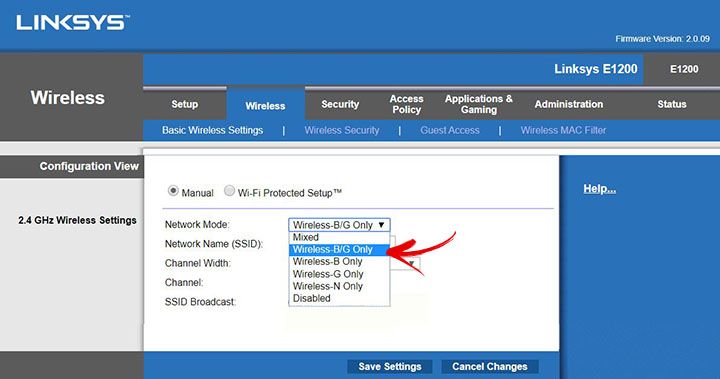Screen dimensions: 720x379
Task: Open the Access Policy tab
Action: click(x=406, y=104)
